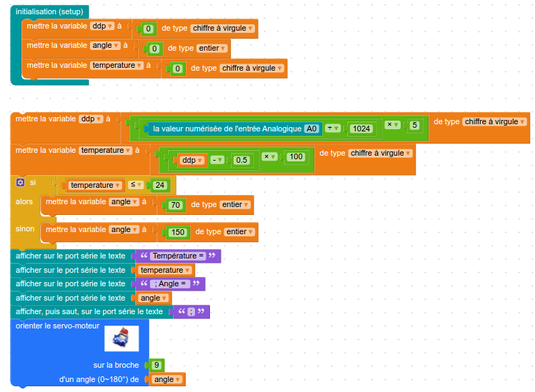The image size is (535, 392).
Task: Edit the angle value 70 in the "alors" branch
Action: point(175,205)
